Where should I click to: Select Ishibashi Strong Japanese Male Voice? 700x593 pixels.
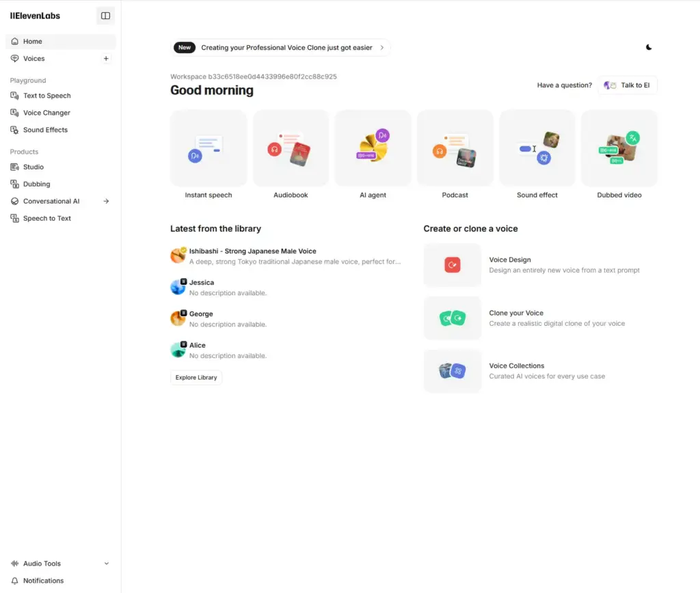tap(286, 256)
